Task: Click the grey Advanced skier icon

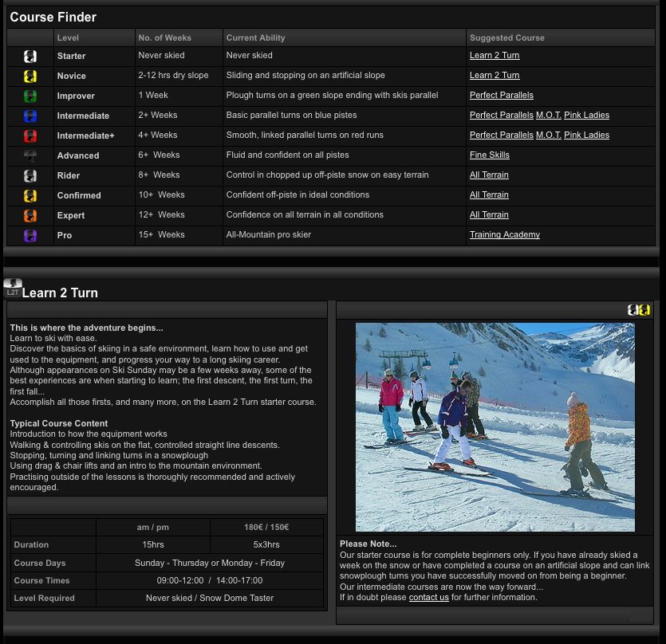Action: click(x=30, y=155)
